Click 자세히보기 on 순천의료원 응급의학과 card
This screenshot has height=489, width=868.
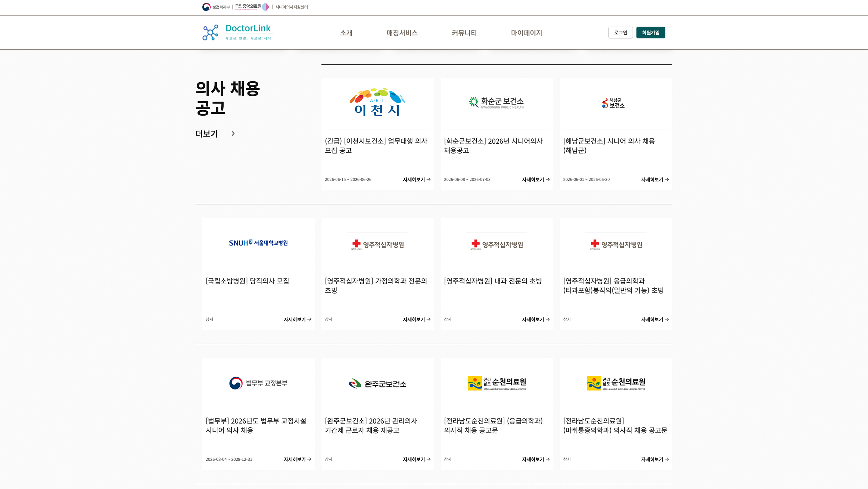coord(535,459)
